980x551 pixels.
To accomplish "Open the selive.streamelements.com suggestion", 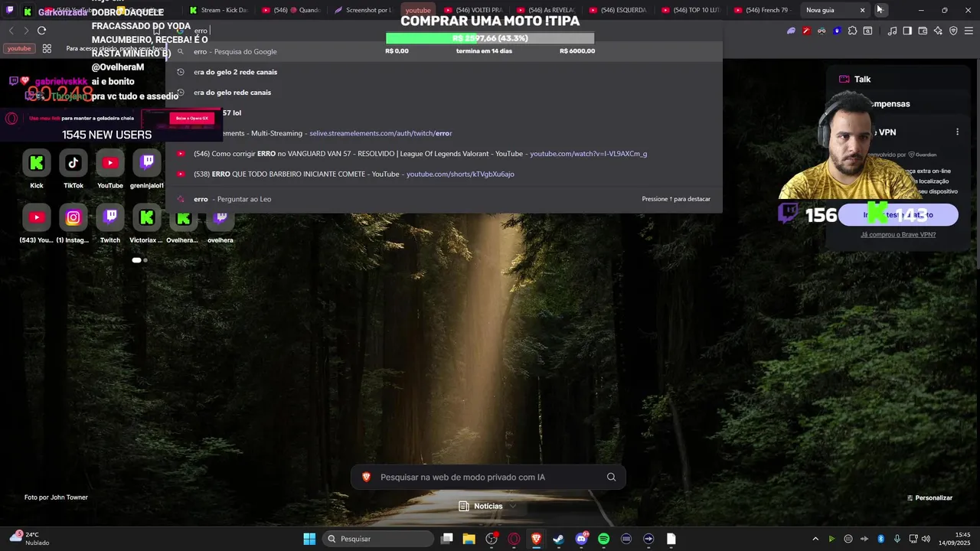I will pos(444,133).
